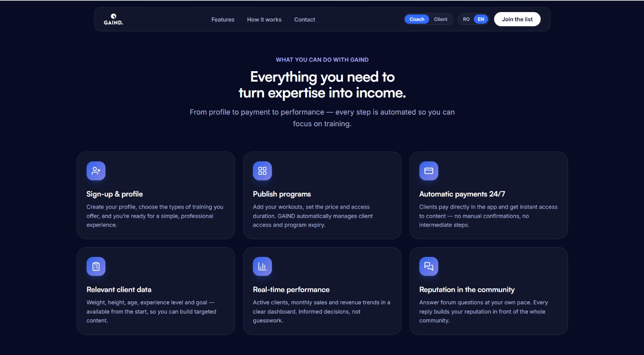This screenshot has width=644, height=355.
Task: Open the Contact nav link
Action: [305, 19]
